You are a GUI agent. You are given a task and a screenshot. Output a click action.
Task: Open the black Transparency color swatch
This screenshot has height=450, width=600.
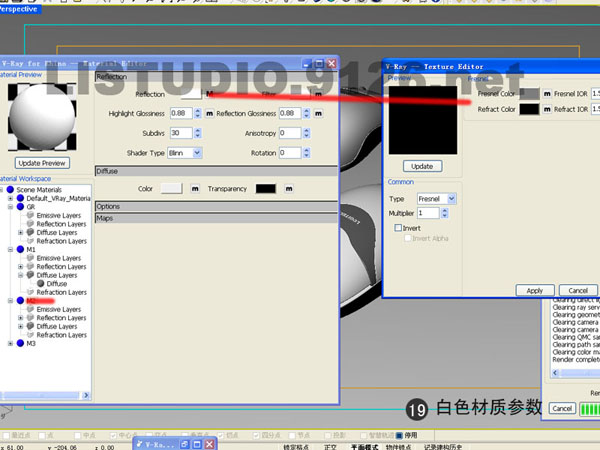point(266,189)
